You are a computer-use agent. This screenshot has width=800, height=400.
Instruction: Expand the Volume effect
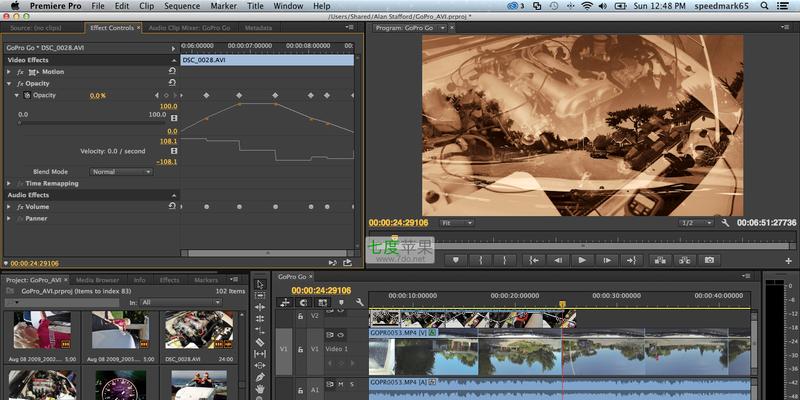[9, 207]
